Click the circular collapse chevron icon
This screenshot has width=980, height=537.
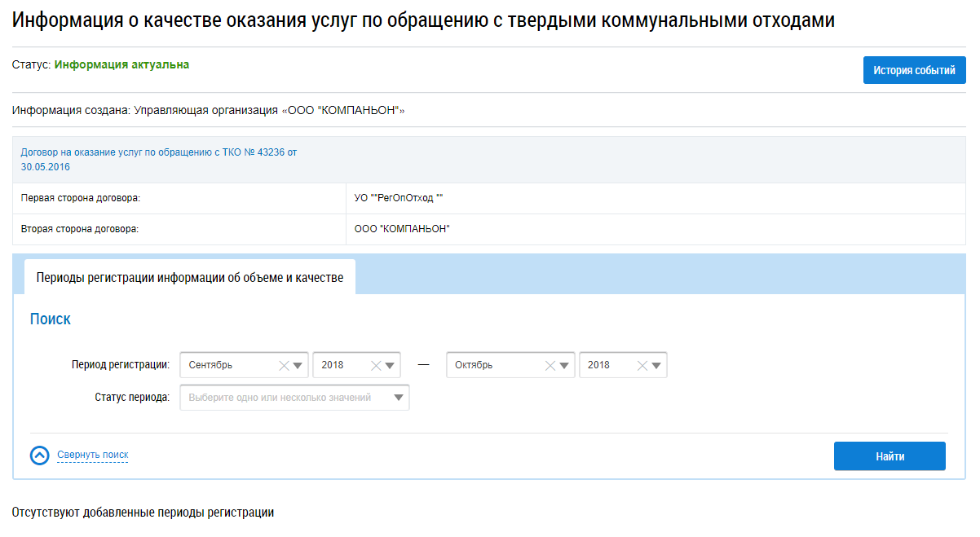[x=40, y=456]
